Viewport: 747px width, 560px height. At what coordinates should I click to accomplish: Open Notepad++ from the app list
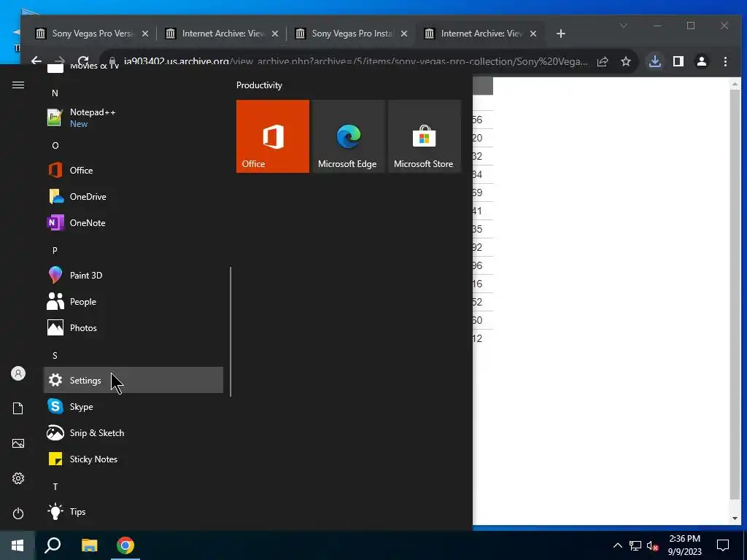[x=133, y=117]
